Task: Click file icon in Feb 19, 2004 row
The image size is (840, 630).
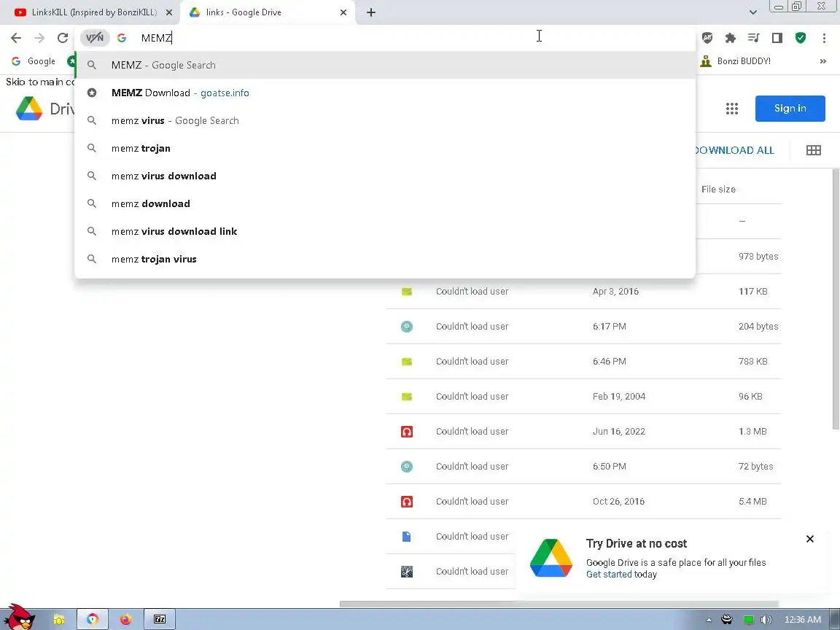Action: [x=407, y=397]
